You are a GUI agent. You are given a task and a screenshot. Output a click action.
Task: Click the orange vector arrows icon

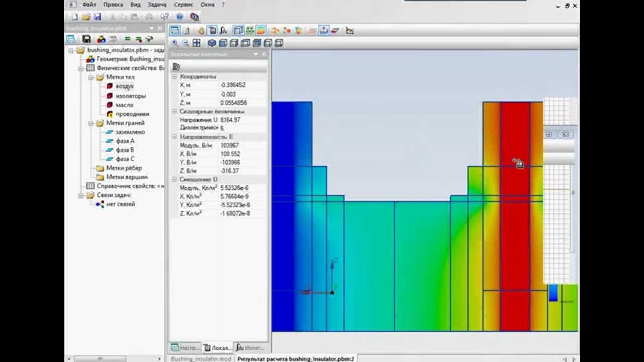pos(276,31)
